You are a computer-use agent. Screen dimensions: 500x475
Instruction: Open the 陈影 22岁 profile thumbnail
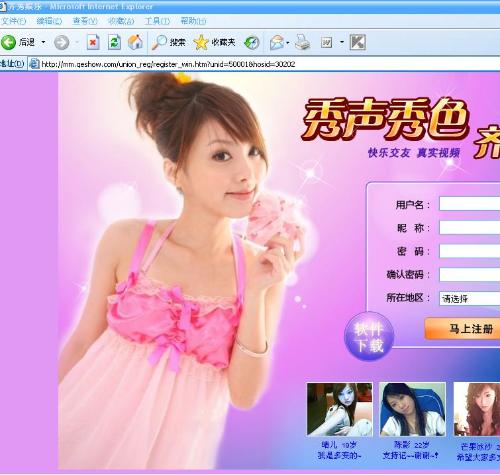412,409
